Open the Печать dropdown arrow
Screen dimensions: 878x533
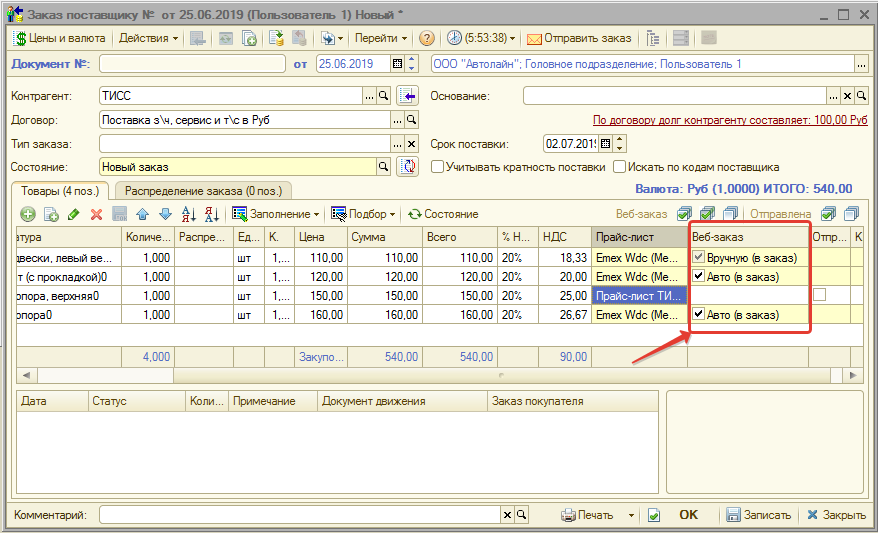click(x=631, y=515)
